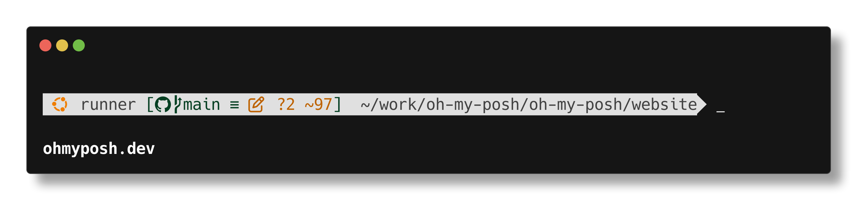Click the red window close dot
The width and height of the screenshot is (868, 211).
click(45, 45)
